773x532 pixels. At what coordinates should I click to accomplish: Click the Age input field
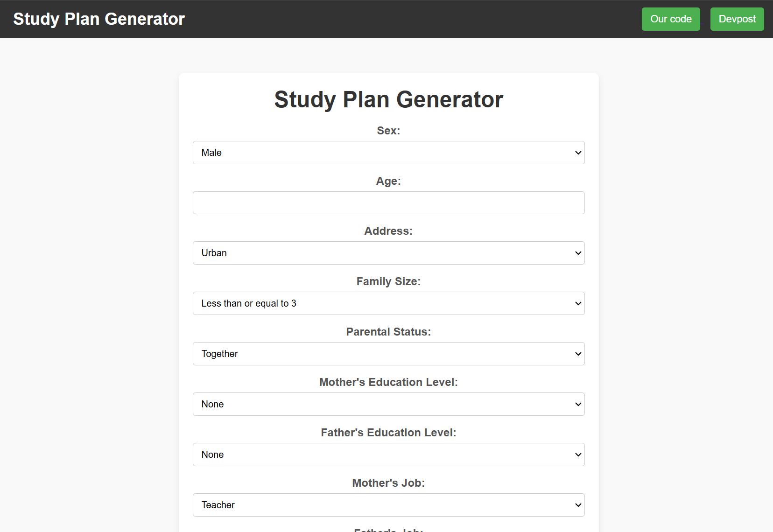pos(388,203)
